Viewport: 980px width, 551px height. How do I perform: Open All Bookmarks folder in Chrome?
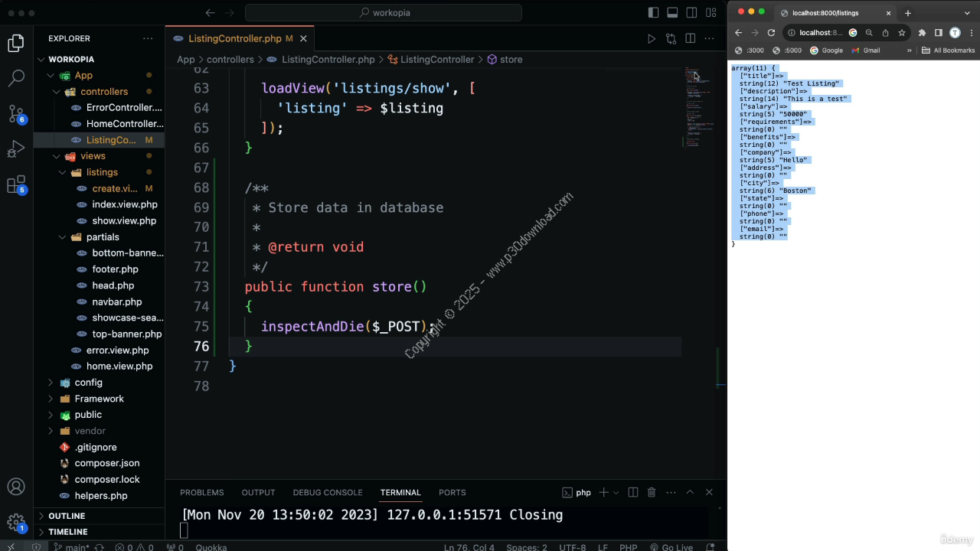(949, 51)
